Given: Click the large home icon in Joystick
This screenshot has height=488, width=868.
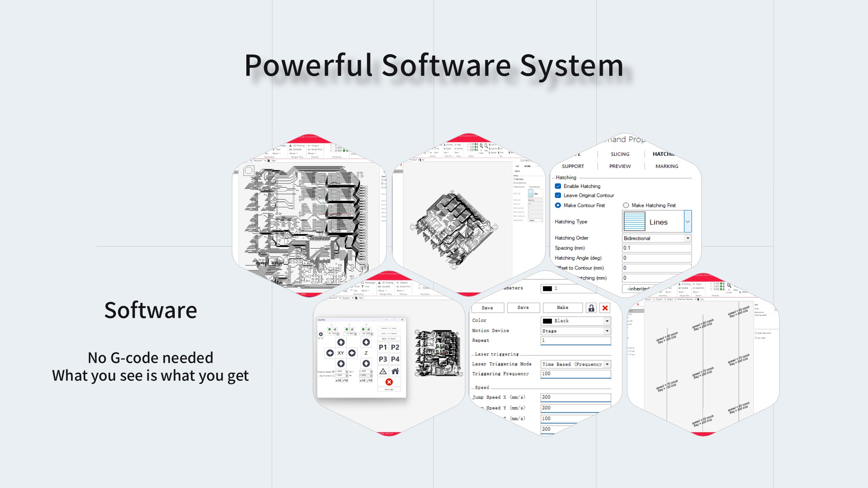Looking at the screenshot, I should click(395, 371).
